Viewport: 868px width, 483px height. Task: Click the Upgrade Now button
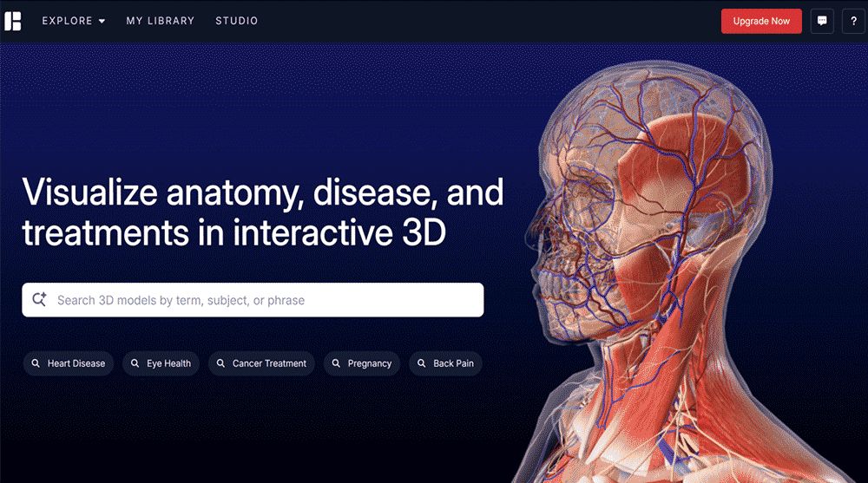tap(761, 21)
